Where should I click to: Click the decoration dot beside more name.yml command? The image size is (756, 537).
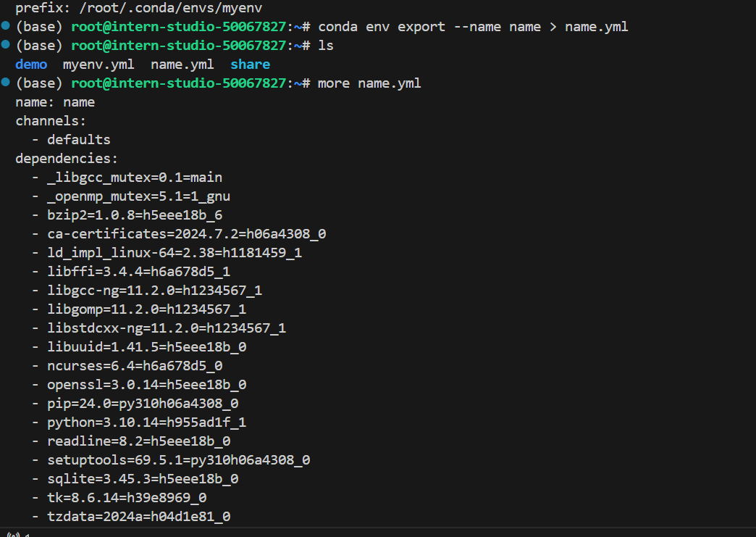tap(6, 82)
